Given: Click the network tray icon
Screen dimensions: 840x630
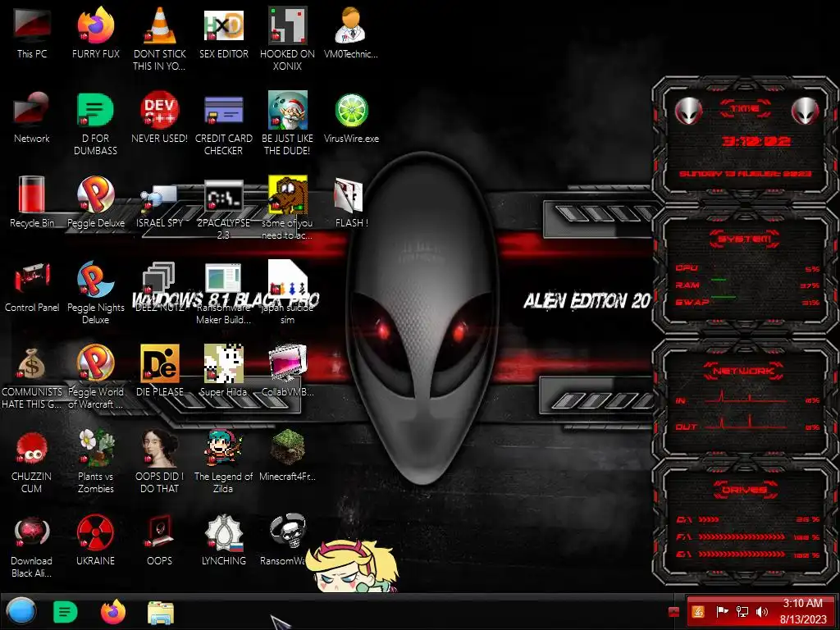Looking at the screenshot, I should pyautogui.click(x=742, y=612).
